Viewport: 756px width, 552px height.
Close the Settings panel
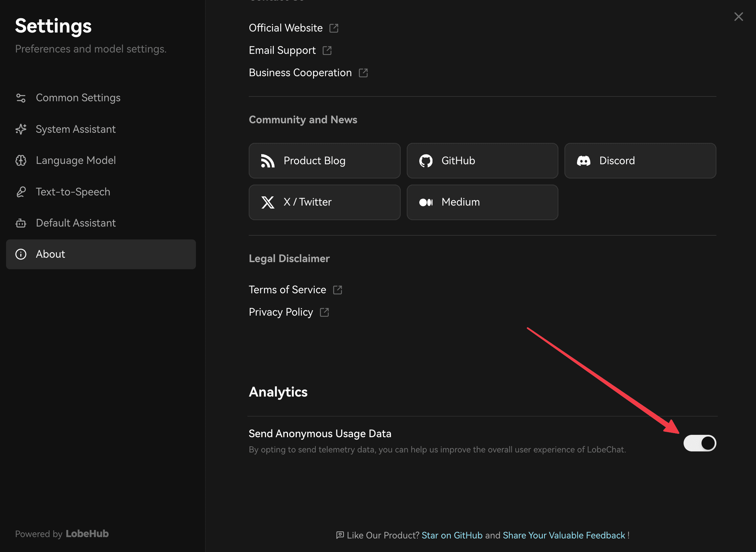pos(739,16)
